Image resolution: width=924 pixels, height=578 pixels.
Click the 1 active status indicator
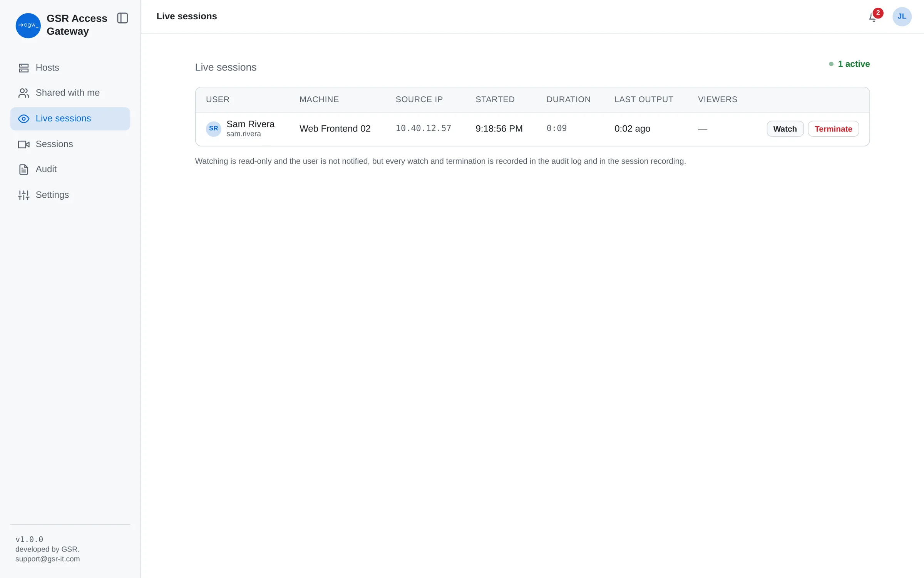849,64
